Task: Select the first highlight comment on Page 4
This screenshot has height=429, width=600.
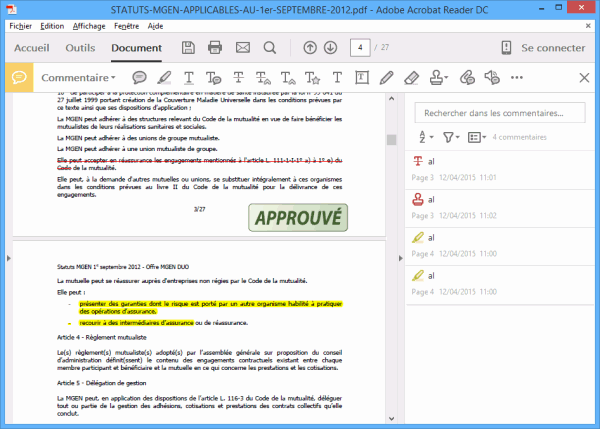Action: pos(500,246)
